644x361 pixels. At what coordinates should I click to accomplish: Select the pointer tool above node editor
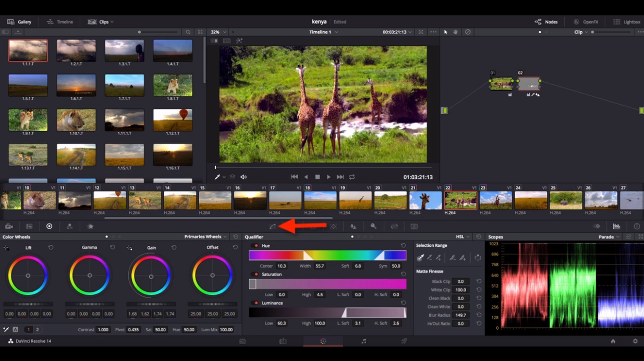coord(445,32)
